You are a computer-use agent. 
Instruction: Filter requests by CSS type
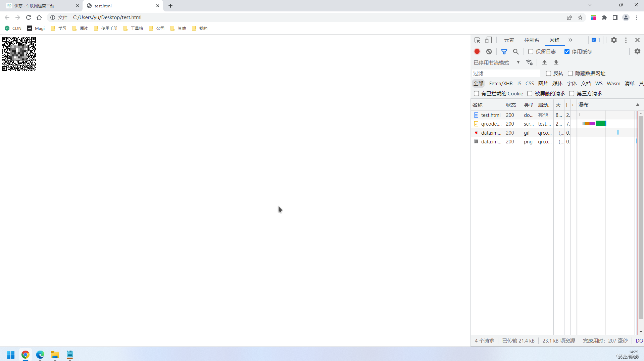tap(530, 83)
